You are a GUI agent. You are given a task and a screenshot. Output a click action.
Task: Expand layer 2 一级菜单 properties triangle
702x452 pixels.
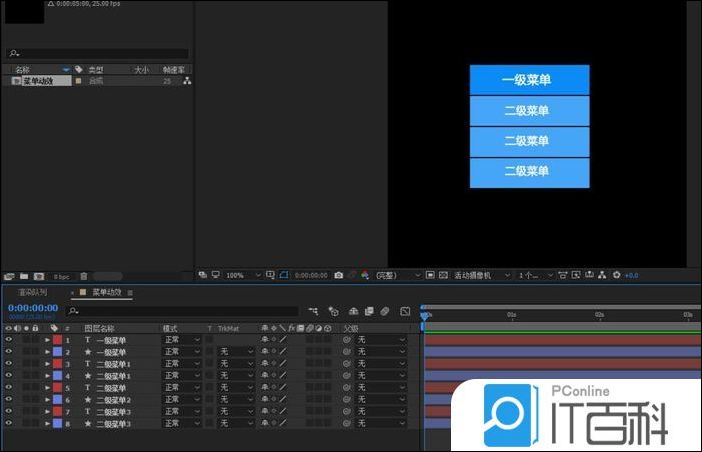point(47,352)
